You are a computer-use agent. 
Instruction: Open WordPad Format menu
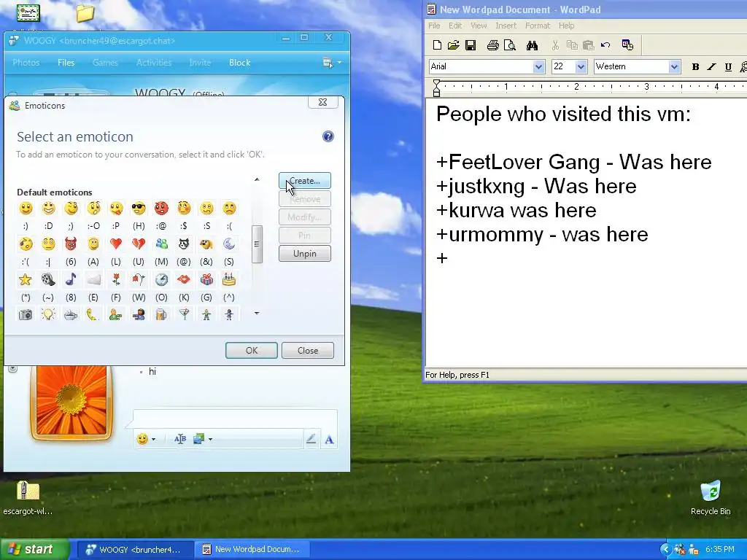pyautogui.click(x=538, y=26)
